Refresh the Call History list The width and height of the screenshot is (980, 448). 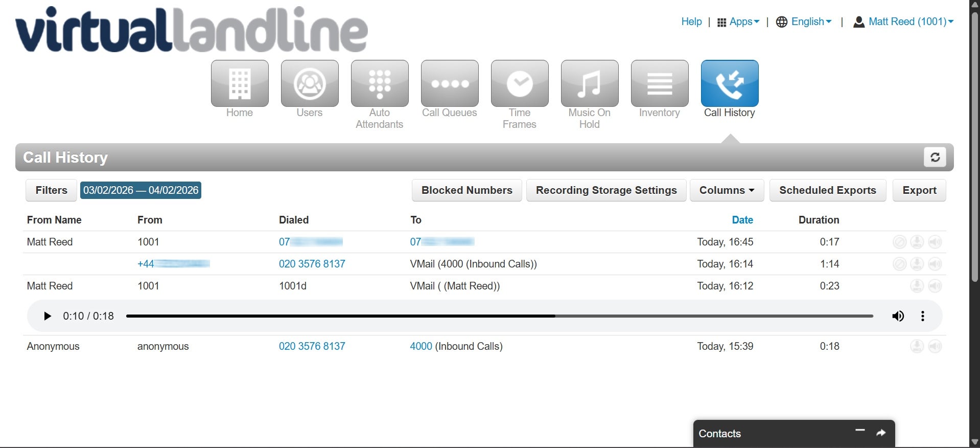click(935, 157)
